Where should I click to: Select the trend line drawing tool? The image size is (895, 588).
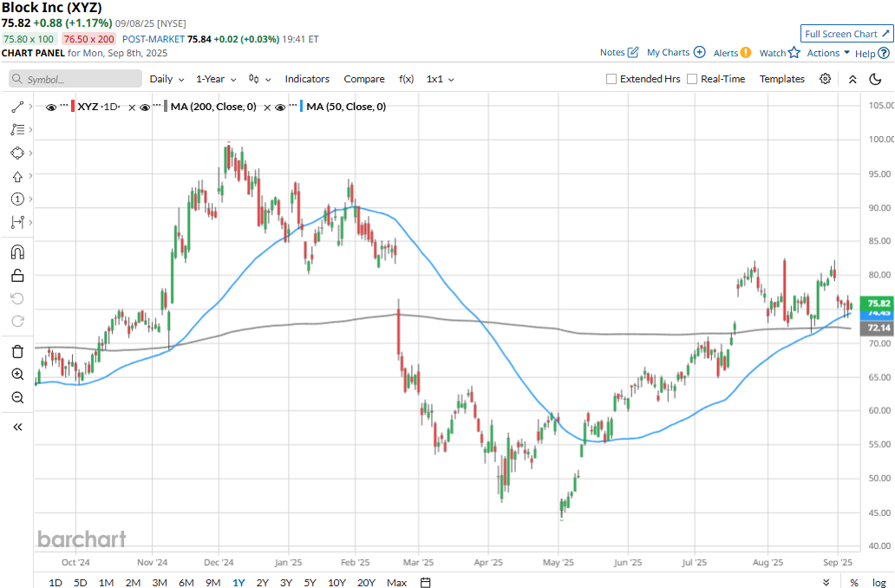tap(17, 107)
